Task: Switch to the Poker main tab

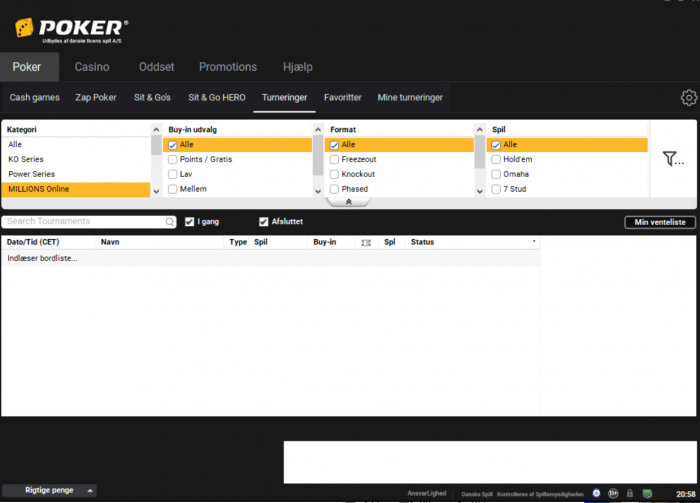Action: (27, 67)
